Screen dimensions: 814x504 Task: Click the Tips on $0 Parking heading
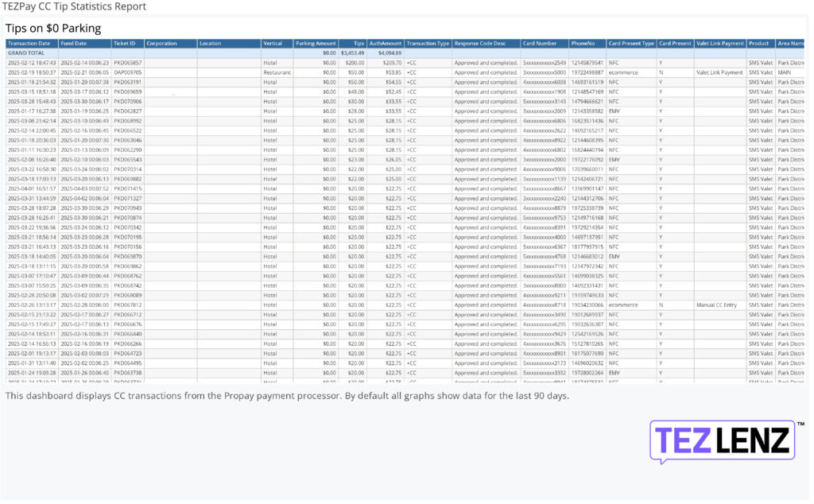coord(53,29)
